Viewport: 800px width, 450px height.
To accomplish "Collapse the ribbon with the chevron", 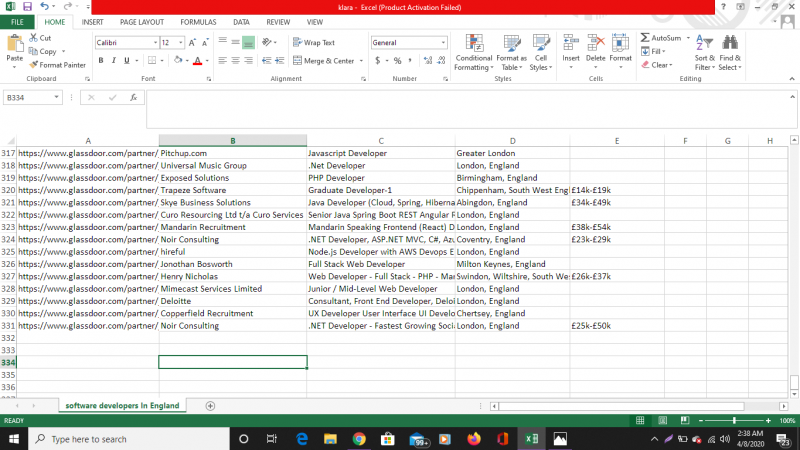I will [791, 79].
